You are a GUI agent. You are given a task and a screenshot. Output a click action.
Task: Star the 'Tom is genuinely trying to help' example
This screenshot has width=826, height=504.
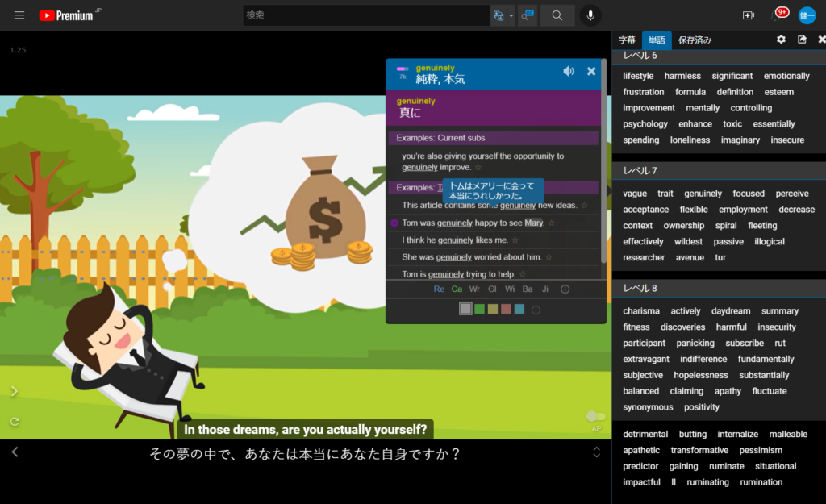pos(523,274)
